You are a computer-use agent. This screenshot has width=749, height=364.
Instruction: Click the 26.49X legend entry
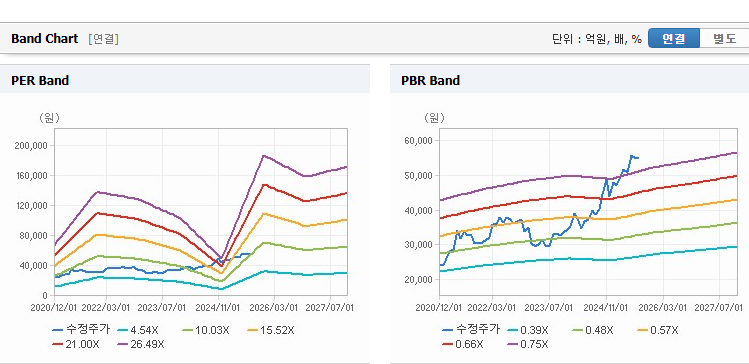coord(141,344)
